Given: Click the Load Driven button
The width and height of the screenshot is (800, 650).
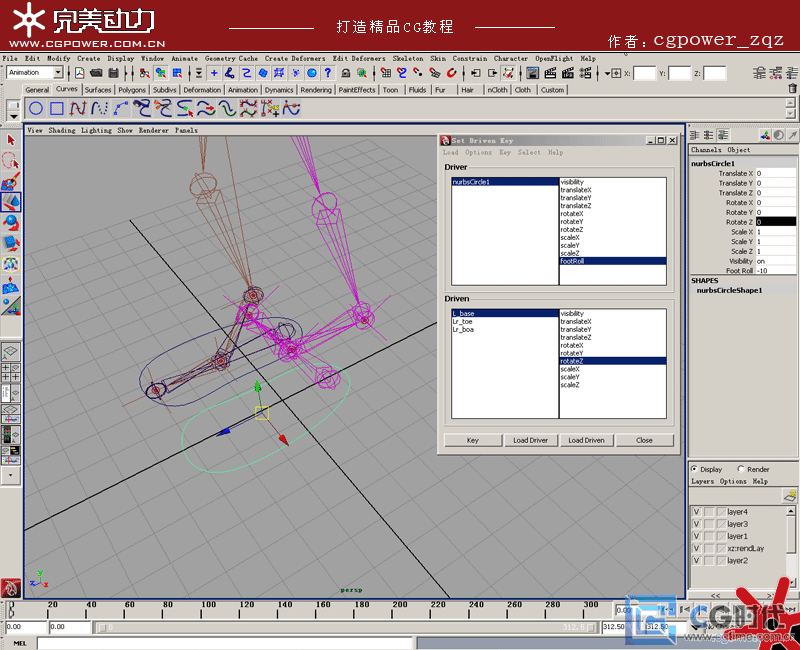Looking at the screenshot, I should [x=586, y=440].
